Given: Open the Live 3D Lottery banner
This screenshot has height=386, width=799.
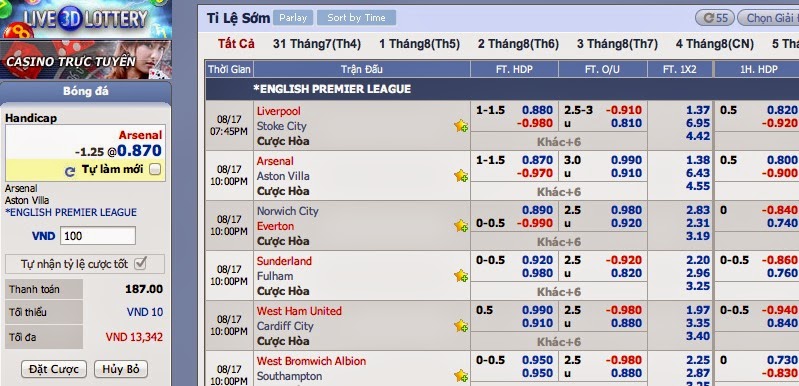Looking at the screenshot, I should 86,19.
